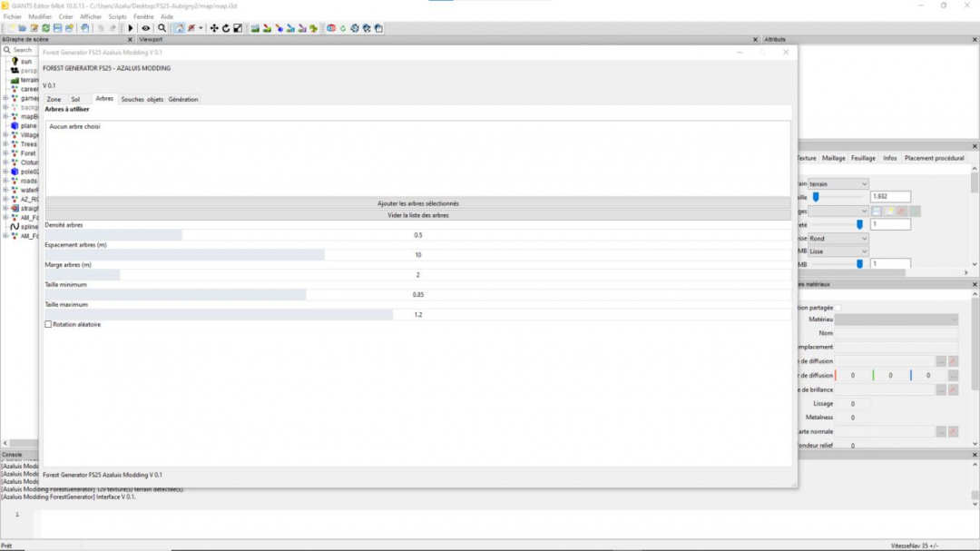The height and width of the screenshot is (551, 980).
Task: Click the Densité arbres slider
Action: pos(417,235)
